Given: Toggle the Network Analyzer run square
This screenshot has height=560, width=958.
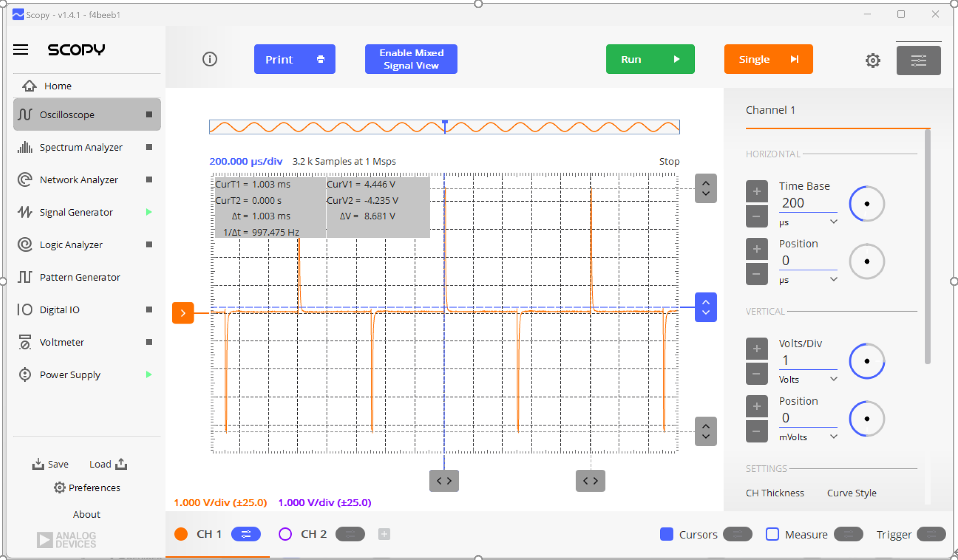Looking at the screenshot, I should (x=149, y=179).
